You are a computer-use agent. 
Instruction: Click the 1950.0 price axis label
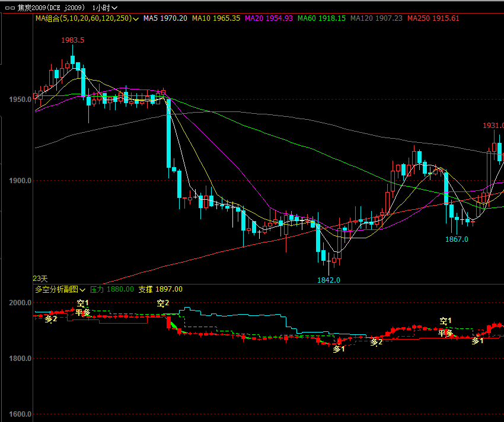[20, 100]
